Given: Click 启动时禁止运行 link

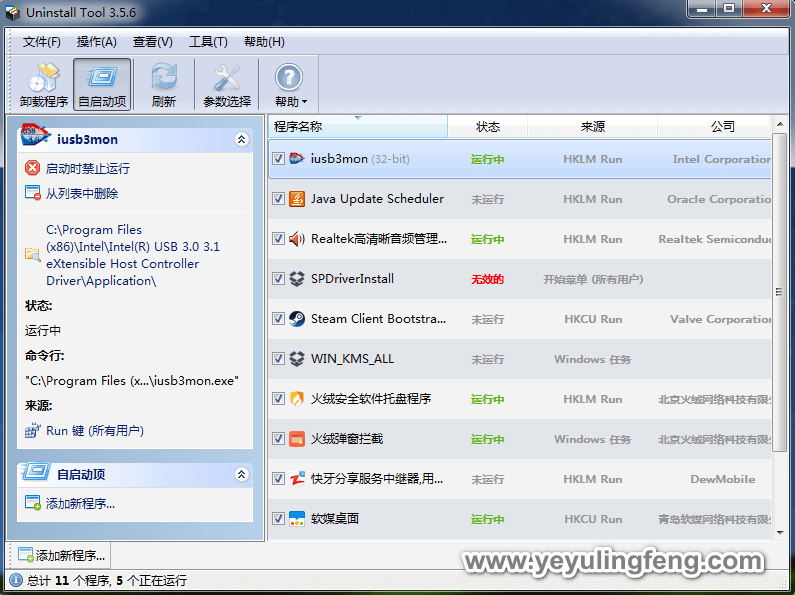Looking at the screenshot, I should point(88,168).
